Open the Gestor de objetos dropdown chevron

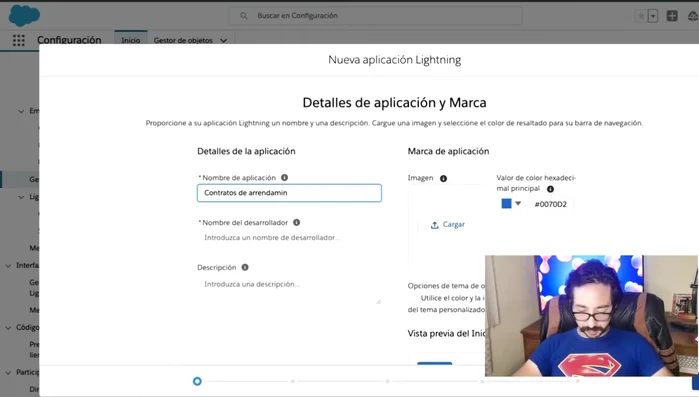coord(223,41)
